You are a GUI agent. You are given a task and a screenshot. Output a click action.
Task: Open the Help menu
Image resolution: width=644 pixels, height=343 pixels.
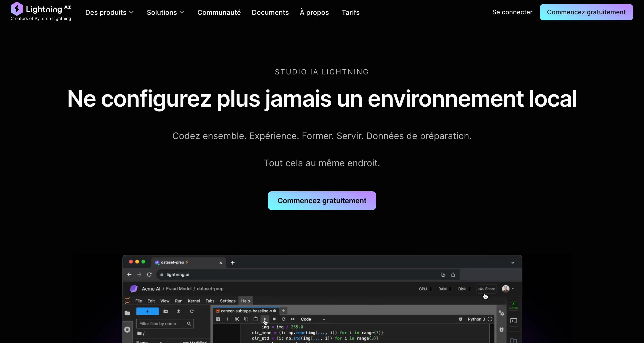tap(246, 301)
